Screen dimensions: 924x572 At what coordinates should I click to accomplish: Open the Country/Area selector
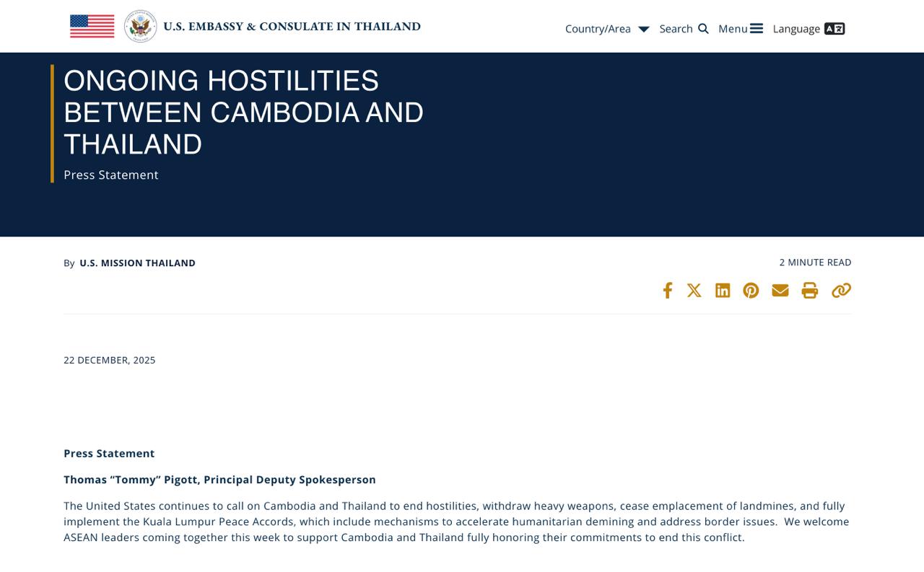click(x=598, y=29)
